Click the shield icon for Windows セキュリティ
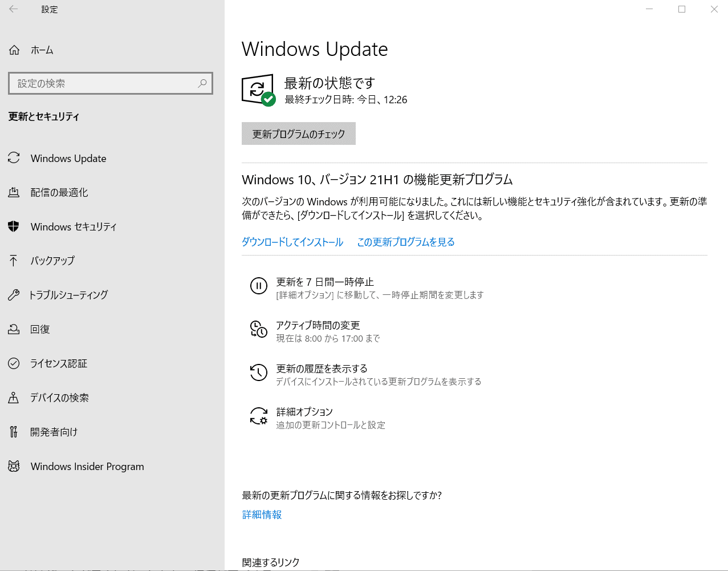The width and height of the screenshot is (728, 571). tap(14, 226)
